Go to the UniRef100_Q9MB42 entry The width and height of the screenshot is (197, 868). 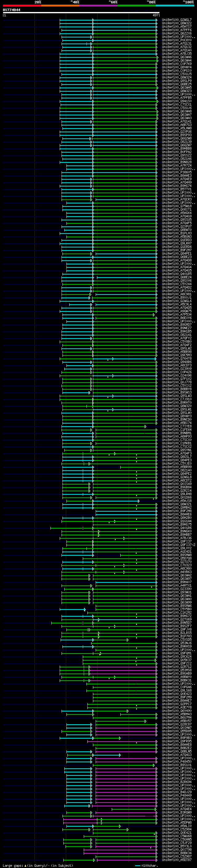[176, 507]
